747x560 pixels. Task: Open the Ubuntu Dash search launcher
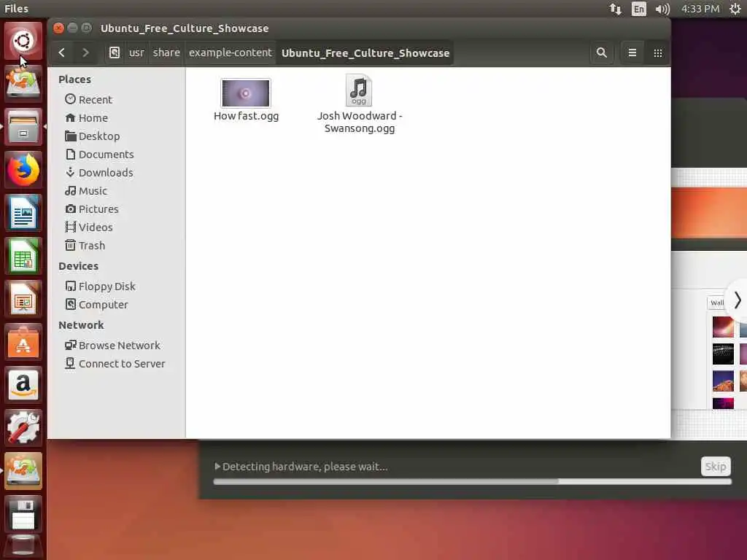tap(23, 41)
